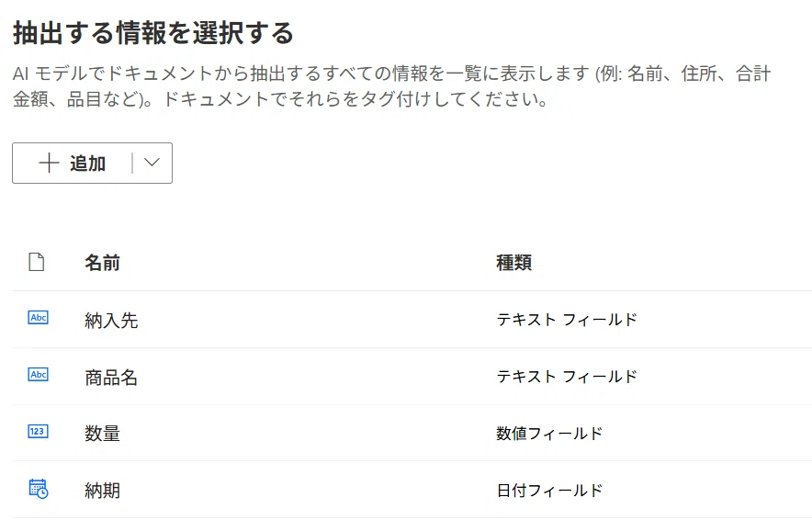
Task: Select the 納入先 field row
Action: (412, 320)
